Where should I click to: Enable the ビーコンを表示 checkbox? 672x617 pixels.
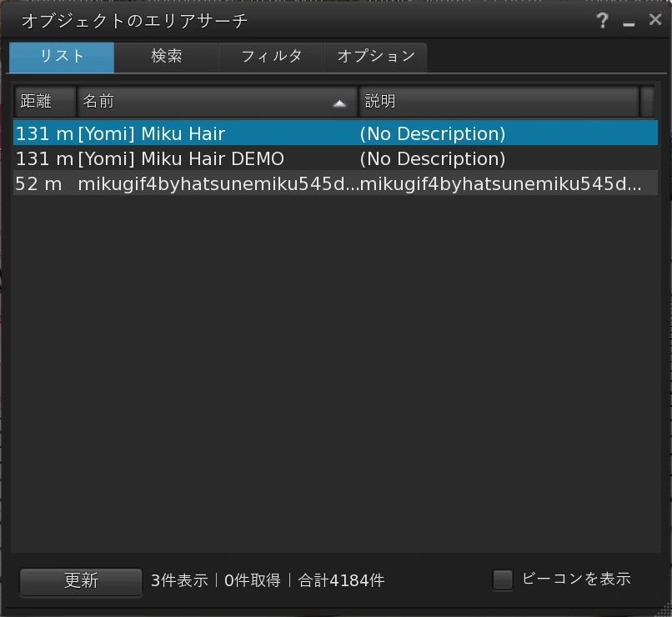point(503,579)
